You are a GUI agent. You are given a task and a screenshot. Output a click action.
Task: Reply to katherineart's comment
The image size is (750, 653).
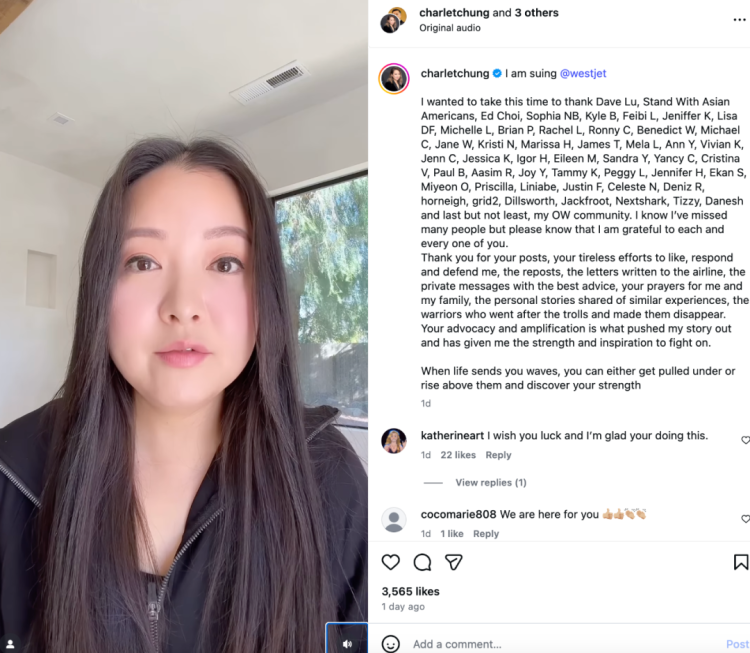point(498,455)
